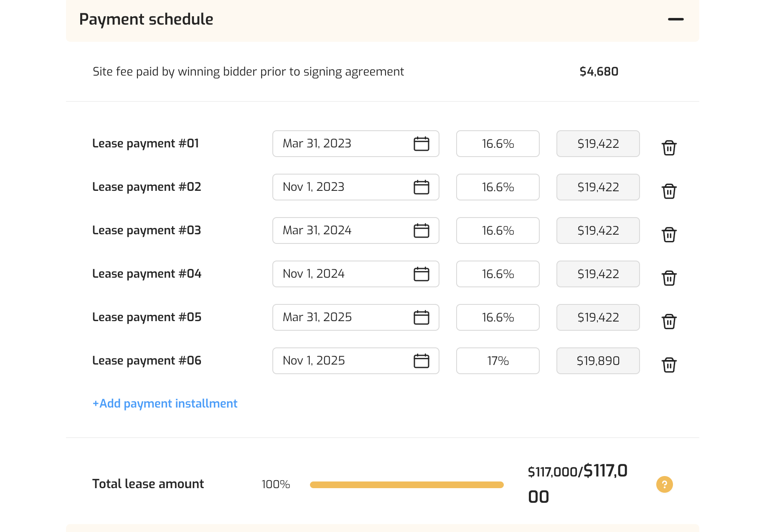Open calendar for Nov 1, 2023 date
This screenshot has height=532, width=777.
pyautogui.click(x=421, y=187)
